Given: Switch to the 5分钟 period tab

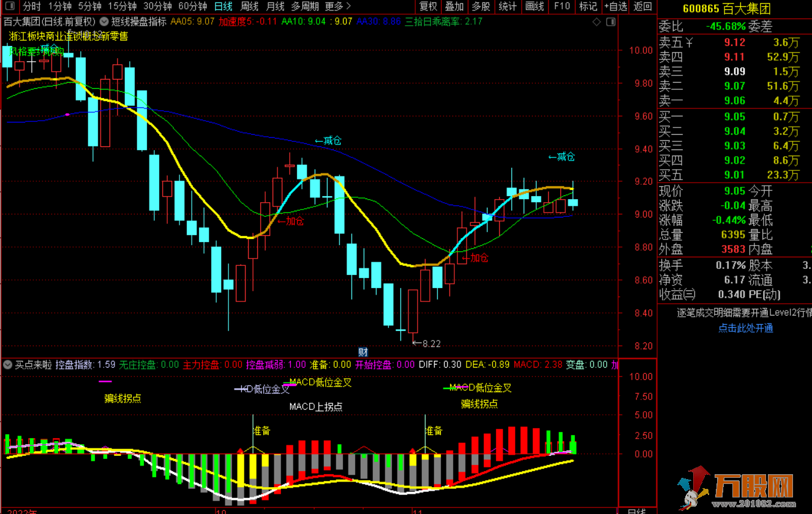Looking at the screenshot, I should [89, 6].
